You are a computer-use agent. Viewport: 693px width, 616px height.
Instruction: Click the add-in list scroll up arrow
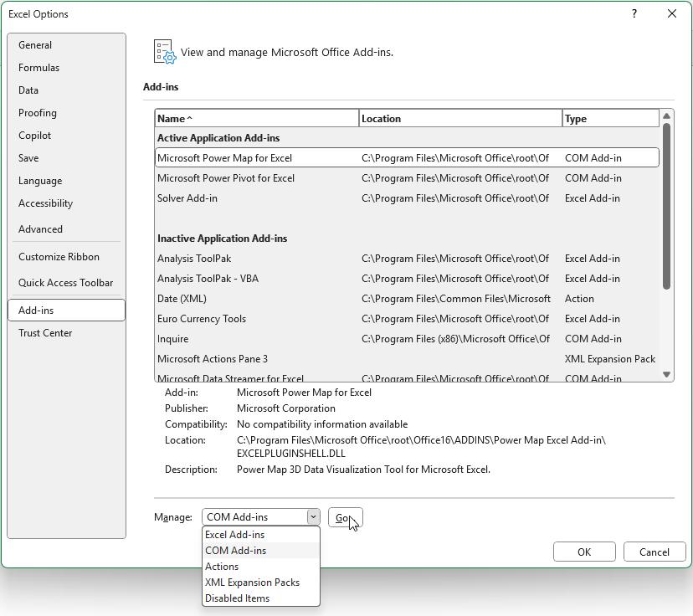coord(666,116)
